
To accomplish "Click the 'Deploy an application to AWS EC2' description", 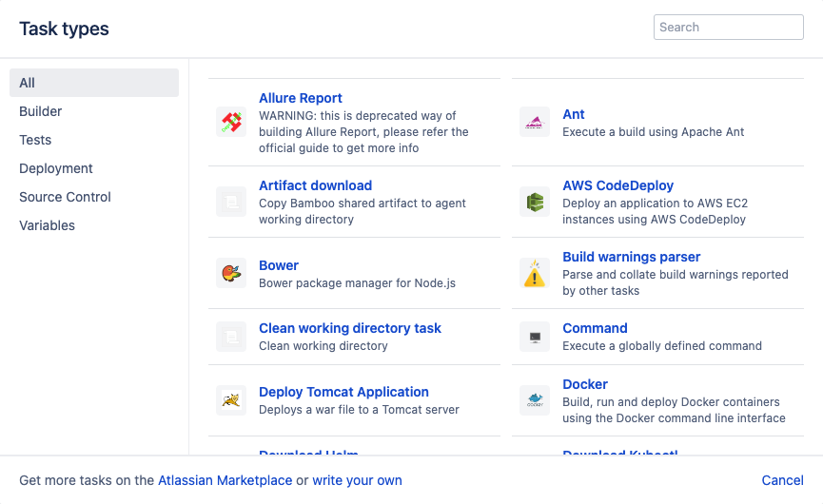I will pyautogui.click(x=655, y=211).
